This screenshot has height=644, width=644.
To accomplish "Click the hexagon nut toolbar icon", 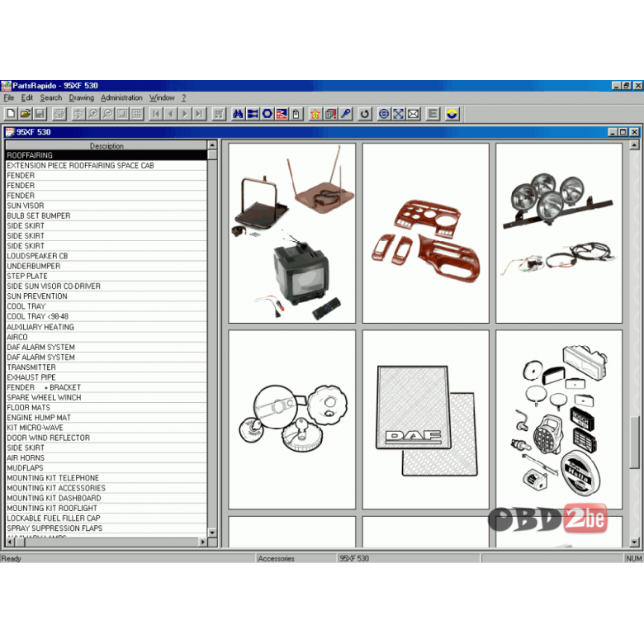I will tap(267, 114).
